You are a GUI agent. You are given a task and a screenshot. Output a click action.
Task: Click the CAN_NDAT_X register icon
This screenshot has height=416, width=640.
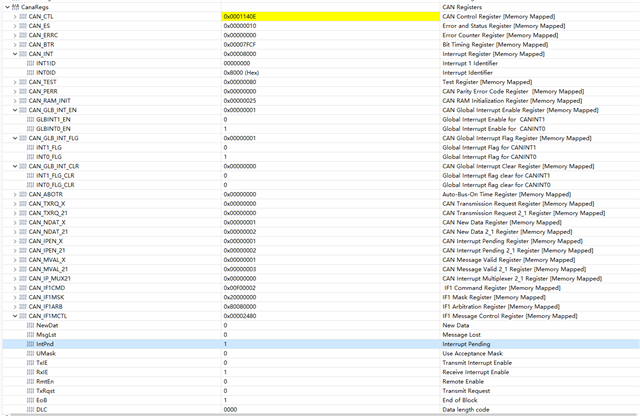click(x=23, y=222)
